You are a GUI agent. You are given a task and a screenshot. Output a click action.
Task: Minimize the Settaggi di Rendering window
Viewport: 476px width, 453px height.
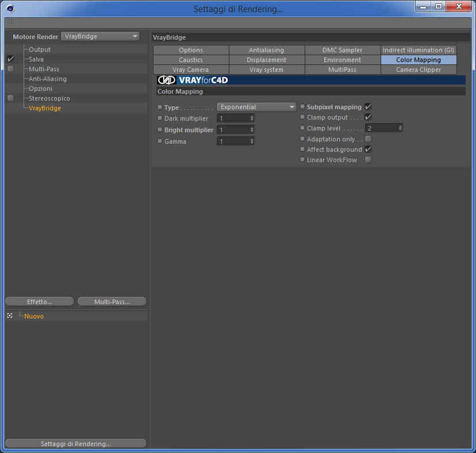(423, 6)
